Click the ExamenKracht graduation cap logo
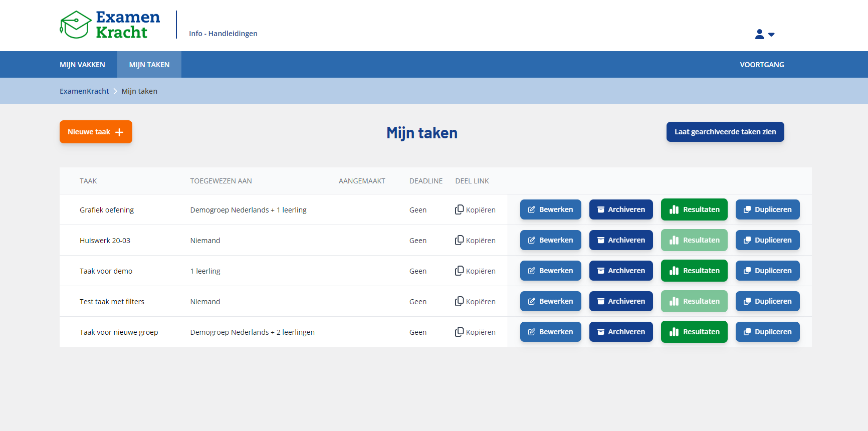The image size is (868, 431). tap(76, 25)
